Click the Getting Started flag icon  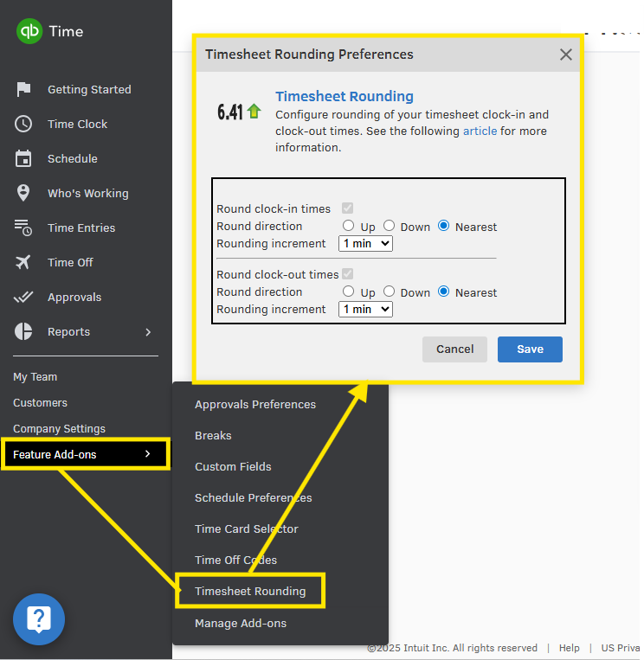[x=23, y=89]
